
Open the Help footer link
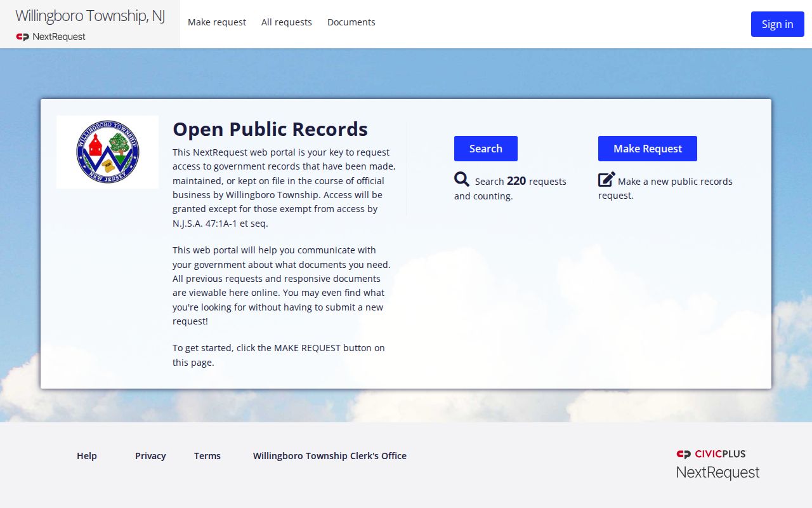coord(87,456)
